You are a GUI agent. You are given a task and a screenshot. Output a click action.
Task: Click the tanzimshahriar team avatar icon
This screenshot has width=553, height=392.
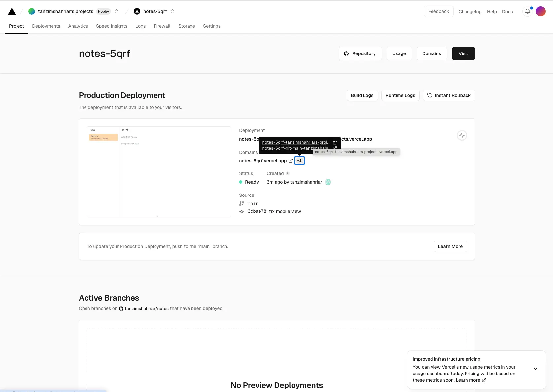tap(32, 11)
